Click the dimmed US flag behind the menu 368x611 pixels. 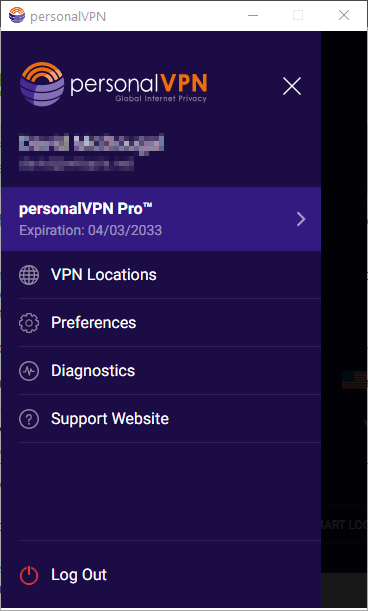point(355,380)
